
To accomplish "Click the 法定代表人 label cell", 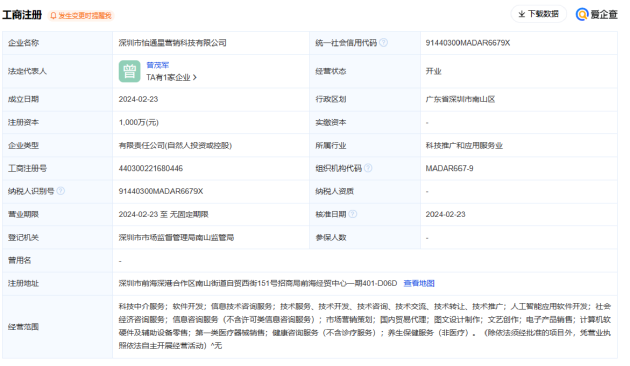I will [57, 72].
